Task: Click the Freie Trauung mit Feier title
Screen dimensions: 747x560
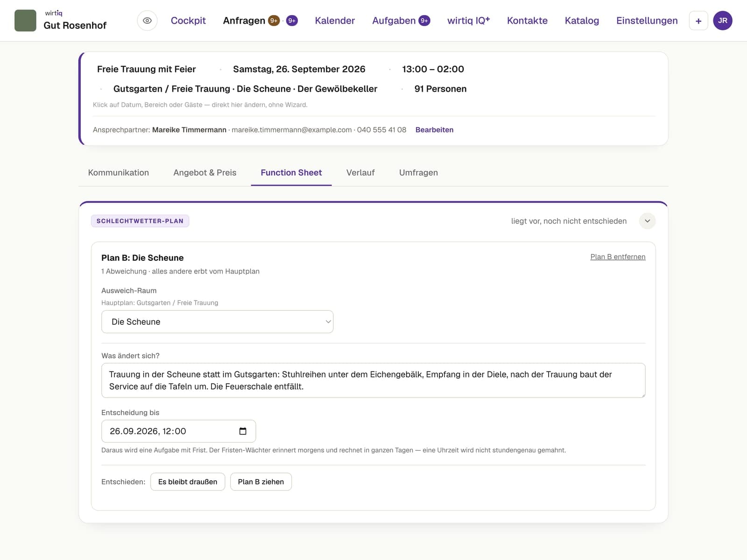Action: [x=146, y=69]
